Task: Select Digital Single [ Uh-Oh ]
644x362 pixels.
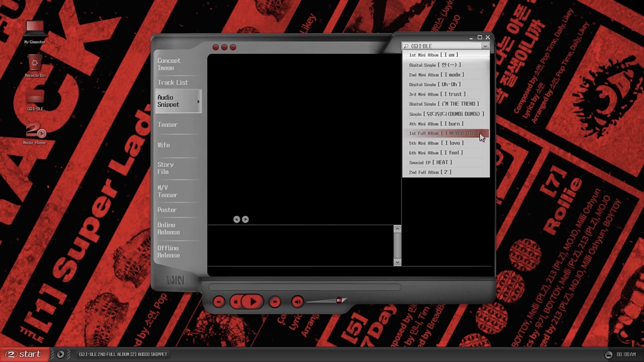Action: 446,84
